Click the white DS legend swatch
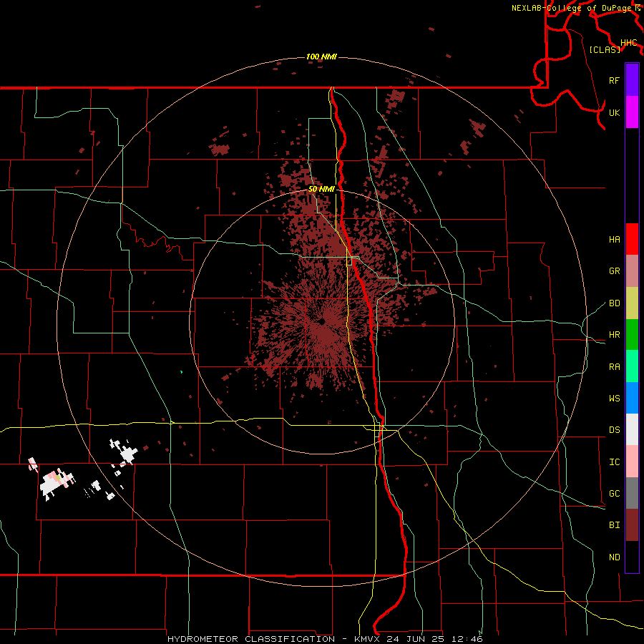The image size is (644, 644). 632,429
